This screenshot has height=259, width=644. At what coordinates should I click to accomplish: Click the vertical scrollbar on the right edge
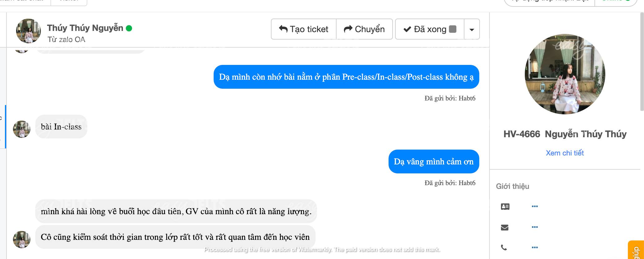(642, 62)
